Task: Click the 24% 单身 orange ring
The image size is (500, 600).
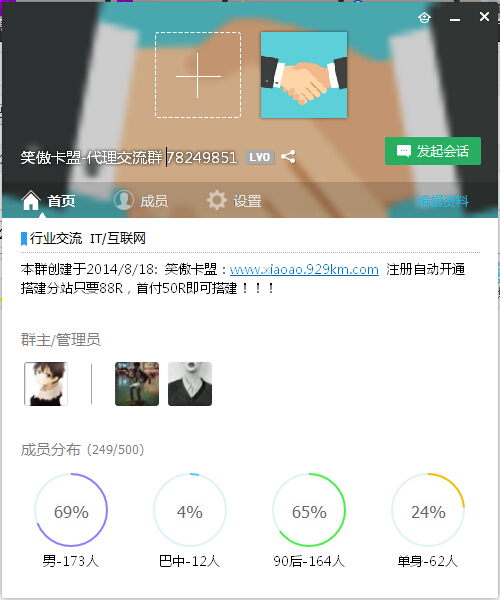Action: pos(428,510)
